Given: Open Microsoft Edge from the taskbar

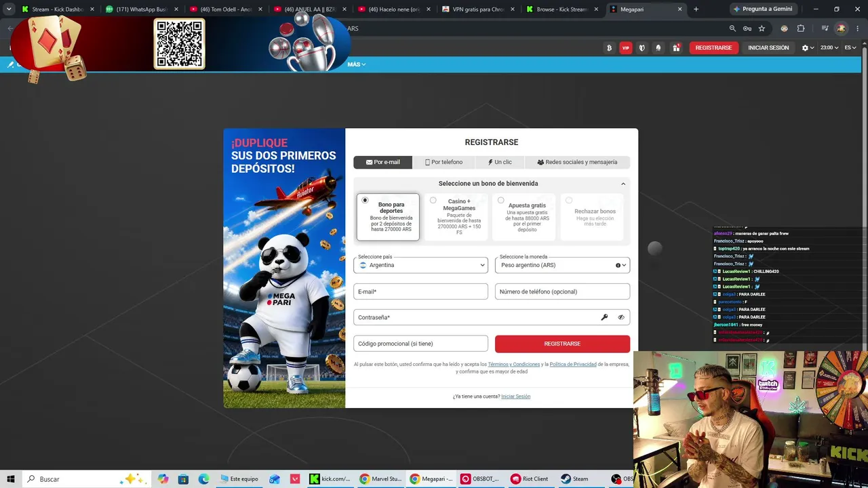Looking at the screenshot, I should (x=203, y=479).
